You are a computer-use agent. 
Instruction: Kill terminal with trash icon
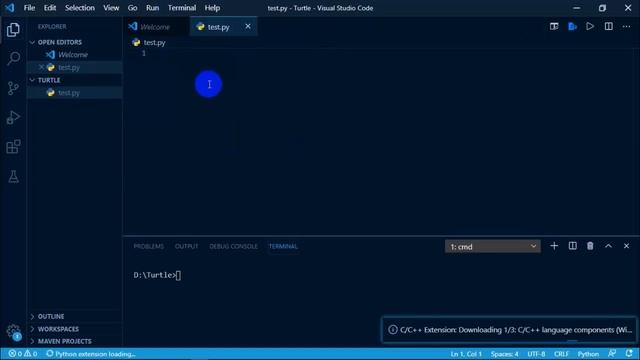(590, 246)
